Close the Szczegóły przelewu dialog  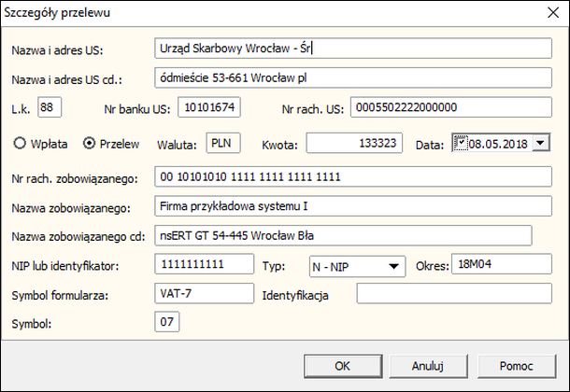548,13
